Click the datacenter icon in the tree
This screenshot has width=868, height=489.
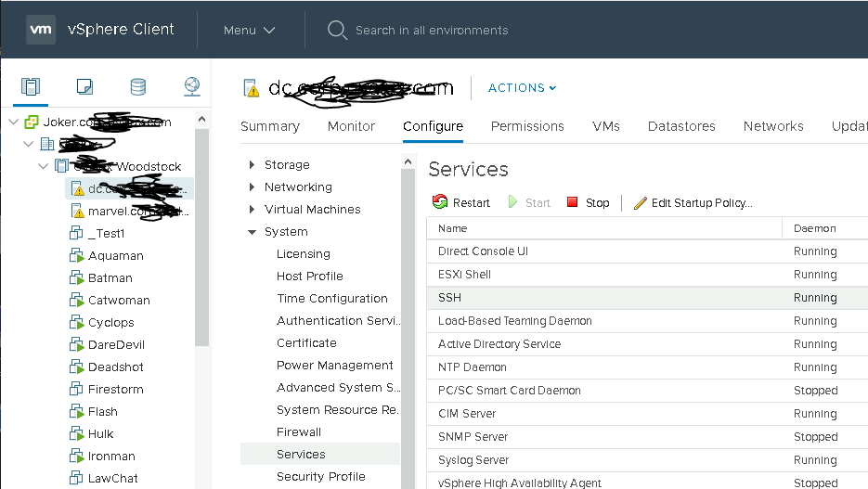click(x=47, y=145)
